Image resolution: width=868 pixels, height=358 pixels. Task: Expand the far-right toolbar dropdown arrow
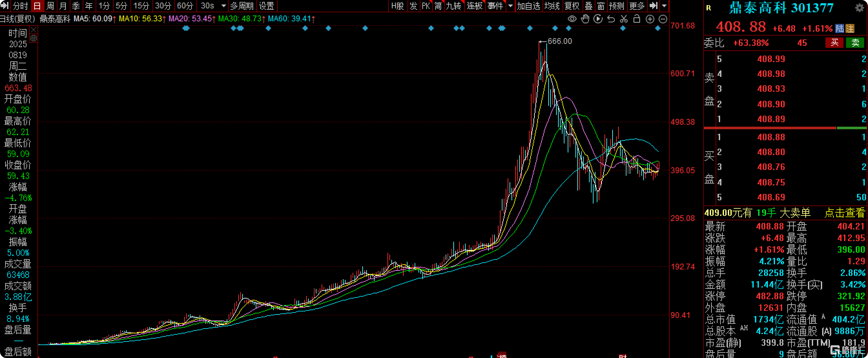tap(664, 6)
